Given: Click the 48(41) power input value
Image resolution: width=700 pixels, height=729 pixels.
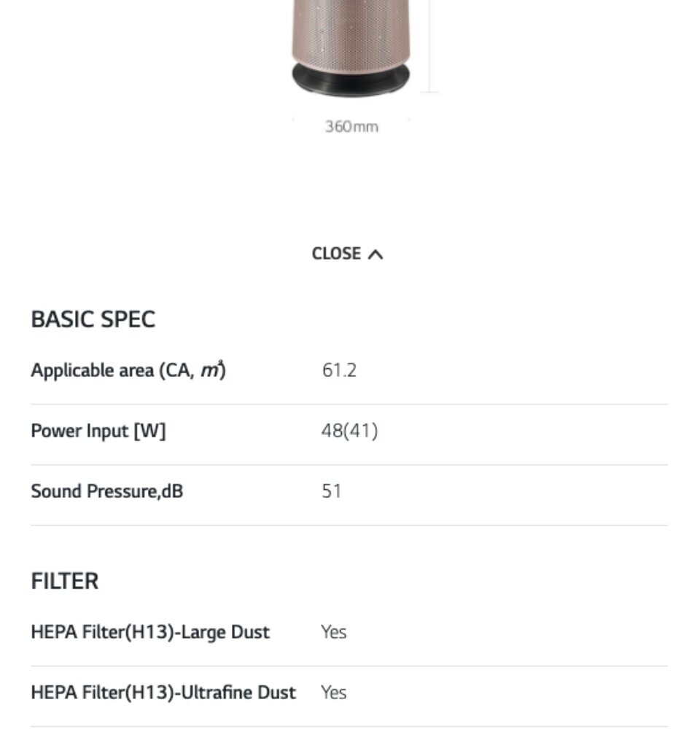Looking at the screenshot, I should tap(349, 431).
